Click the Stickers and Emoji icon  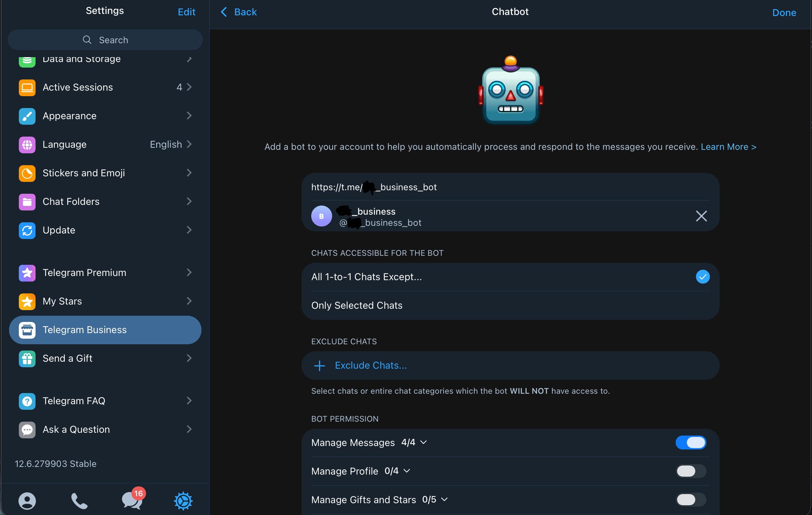point(27,173)
